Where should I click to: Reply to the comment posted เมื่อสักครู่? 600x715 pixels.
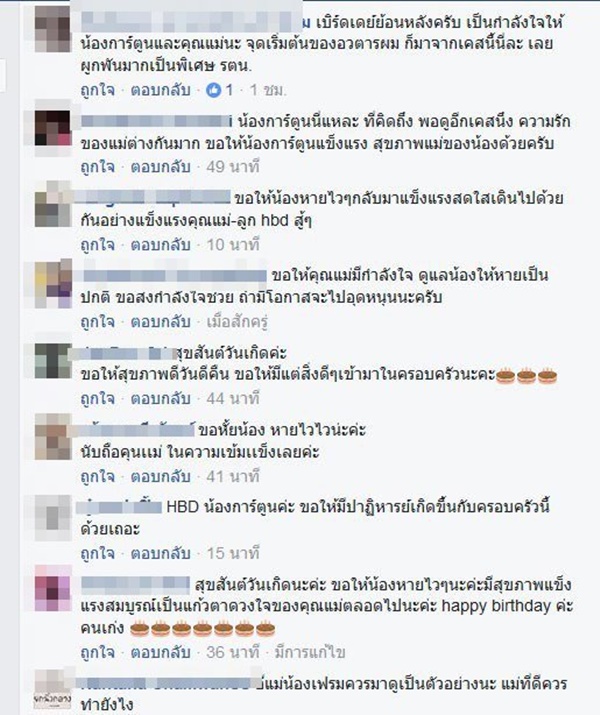160,322
